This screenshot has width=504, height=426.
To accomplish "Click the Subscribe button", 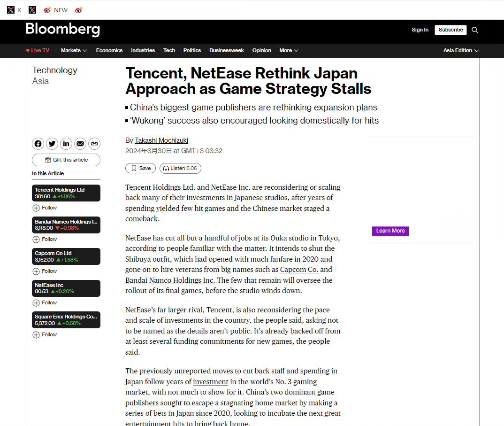I will point(451,30).
